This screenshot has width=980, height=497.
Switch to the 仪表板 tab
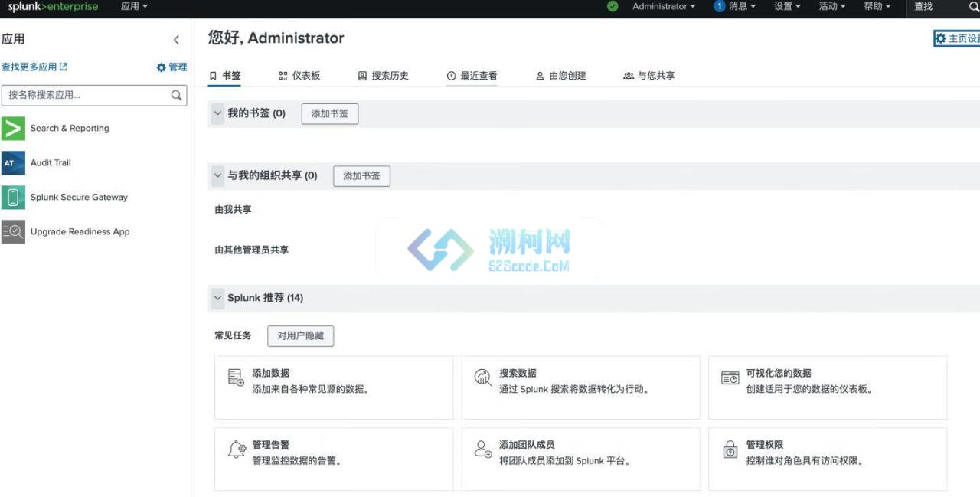[x=299, y=76]
